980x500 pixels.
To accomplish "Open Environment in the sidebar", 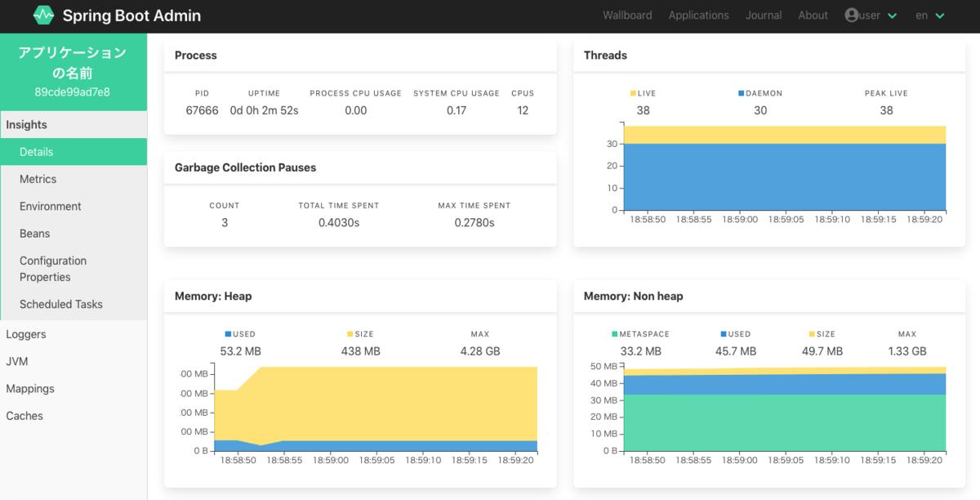I will click(x=73, y=207).
